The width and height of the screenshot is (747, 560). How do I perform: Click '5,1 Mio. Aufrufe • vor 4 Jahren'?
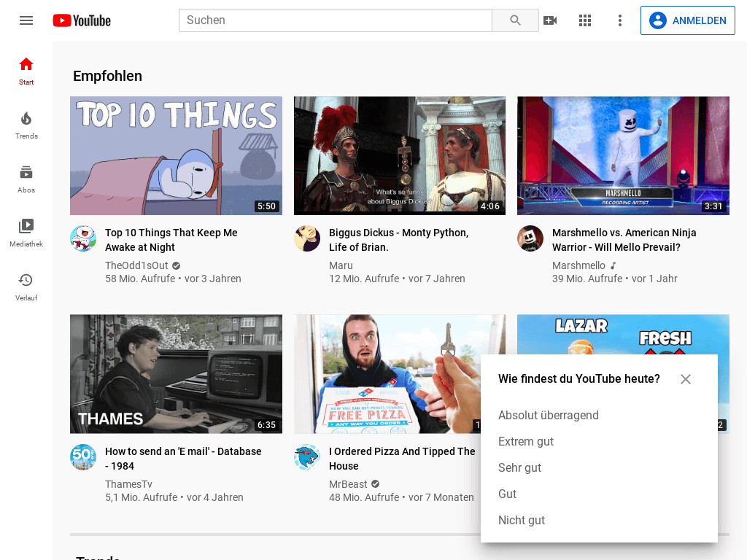174,497
